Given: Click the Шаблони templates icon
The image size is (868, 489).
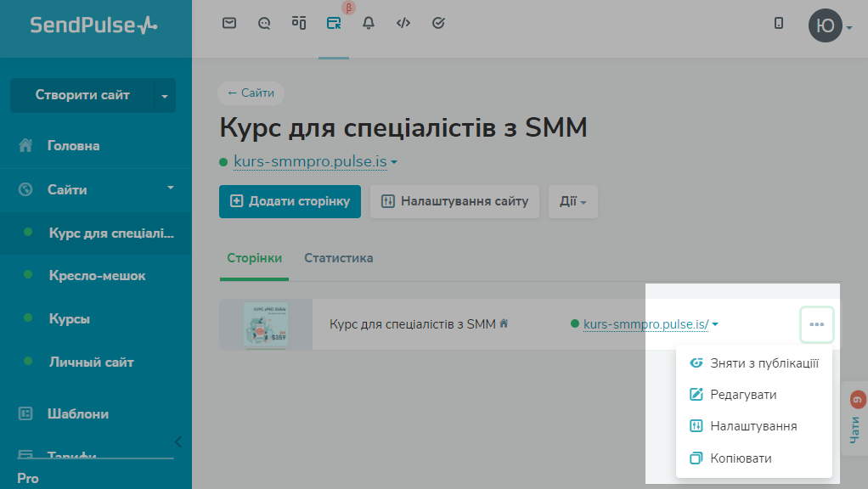Looking at the screenshot, I should [x=25, y=413].
